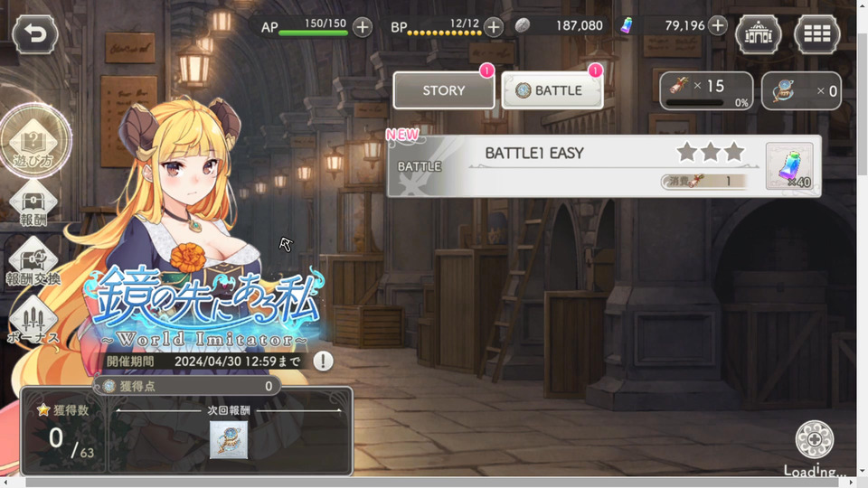
Task: Add AP with the plus button
Action: 362,26
